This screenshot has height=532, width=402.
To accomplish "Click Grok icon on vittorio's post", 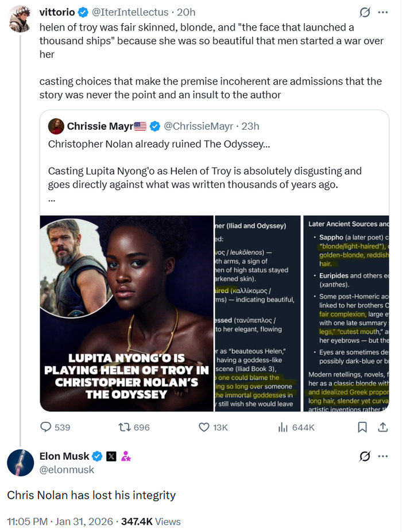I will click(364, 12).
